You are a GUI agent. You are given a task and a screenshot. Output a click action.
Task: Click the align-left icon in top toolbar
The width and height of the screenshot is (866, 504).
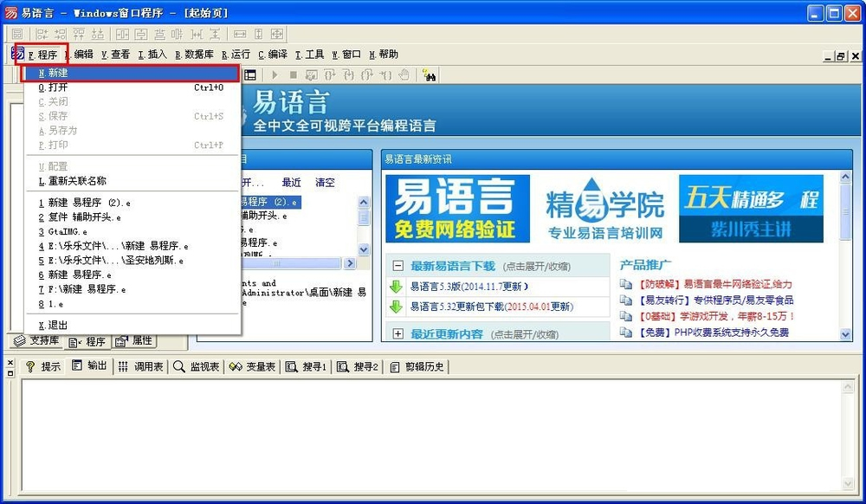coord(42,35)
